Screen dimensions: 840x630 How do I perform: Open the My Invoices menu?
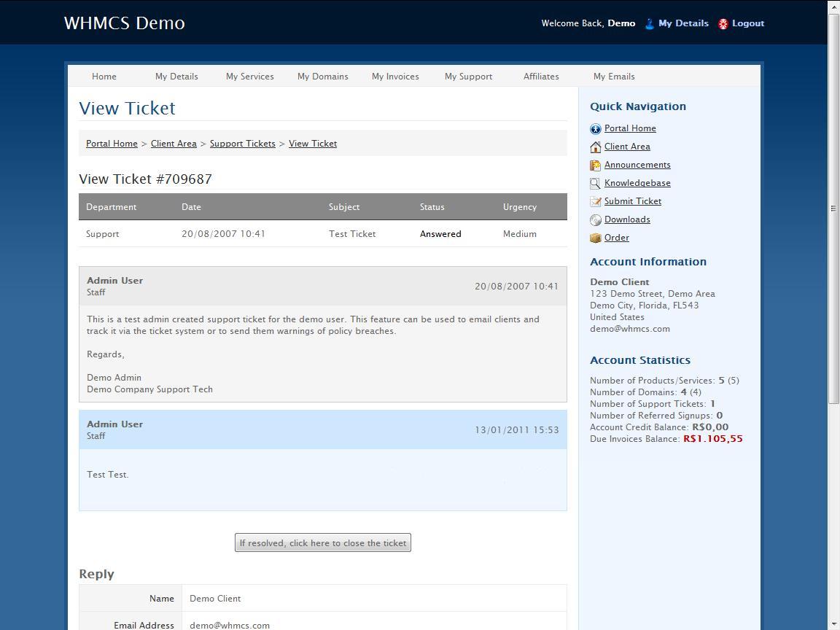coord(395,77)
